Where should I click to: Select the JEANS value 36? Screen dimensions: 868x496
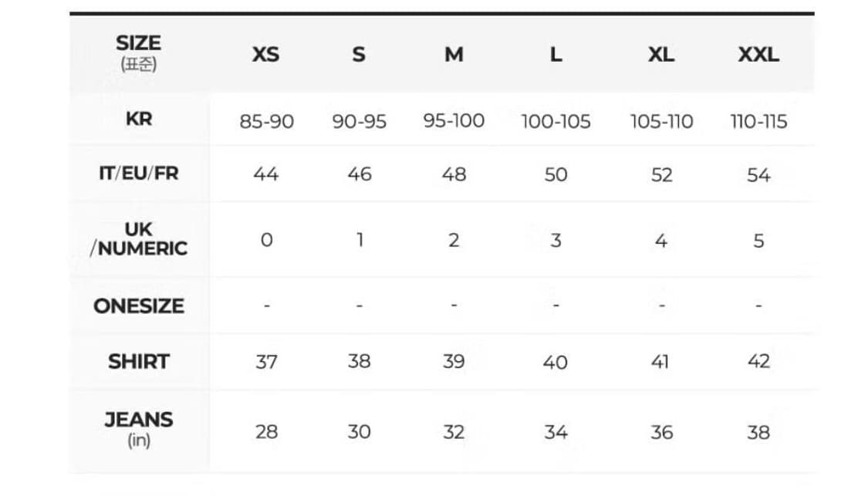(661, 432)
